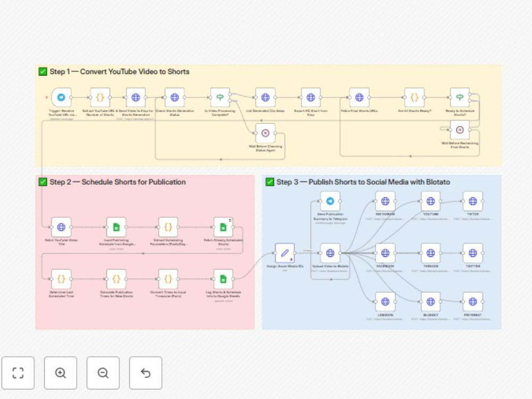
Task: Select the Upload Video to Blotato node
Action: coord(330,253)
